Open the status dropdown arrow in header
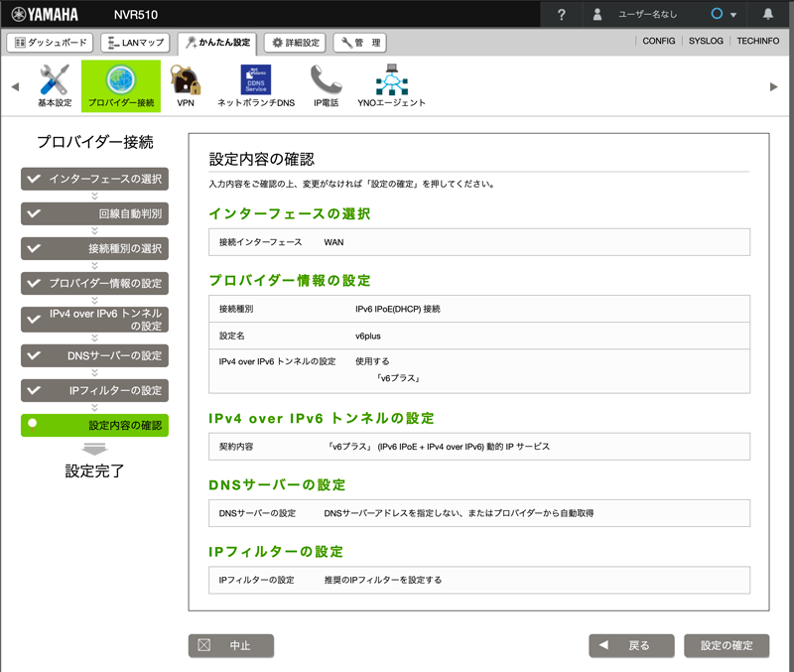Viewport: 794px width, 672px height. coord(733,15)
